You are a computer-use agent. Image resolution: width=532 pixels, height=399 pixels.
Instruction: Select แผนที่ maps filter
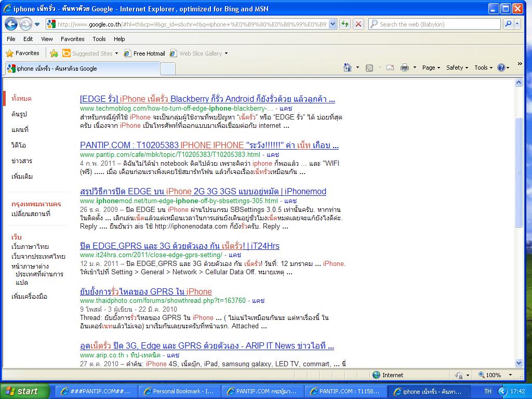click(x=20, y=129)
